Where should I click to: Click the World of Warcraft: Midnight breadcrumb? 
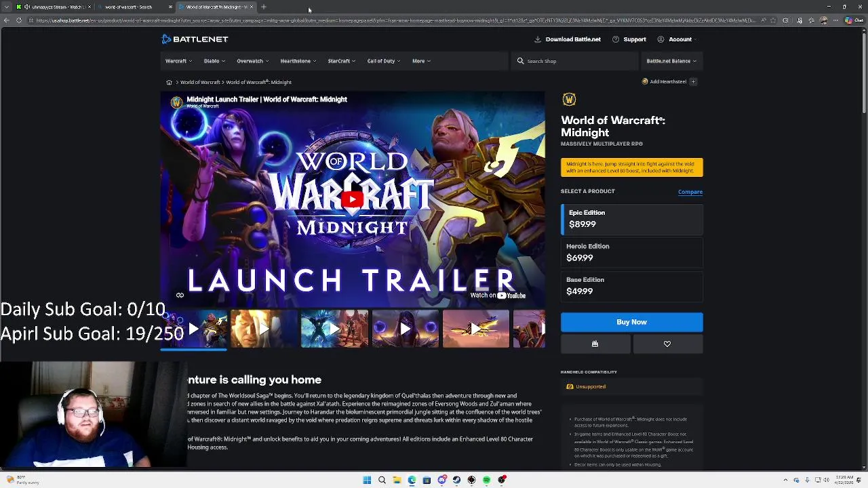click(x=259, y=82)
